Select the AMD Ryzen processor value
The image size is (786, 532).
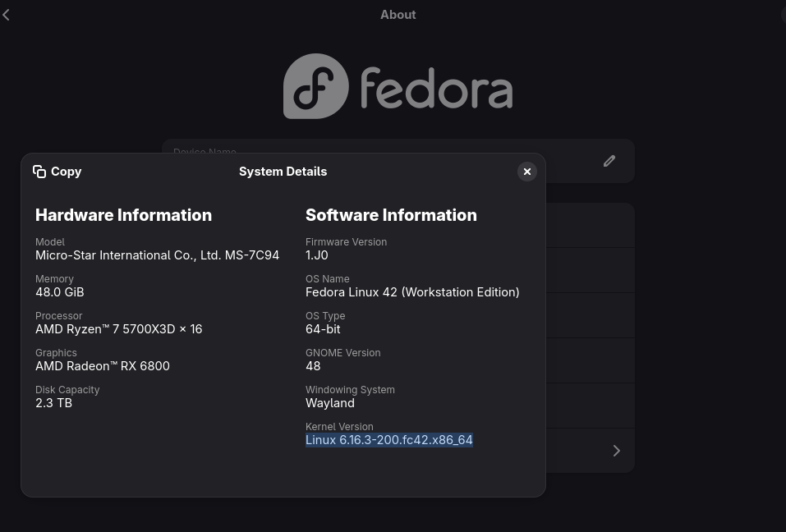click(x=118, y=329)
